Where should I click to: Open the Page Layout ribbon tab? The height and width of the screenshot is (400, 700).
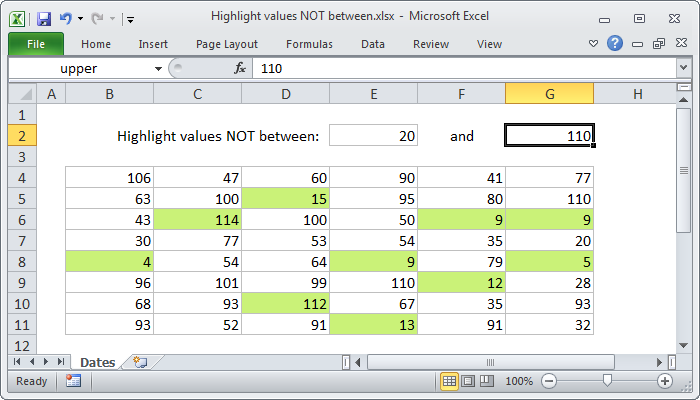click(x=227, y=44)
